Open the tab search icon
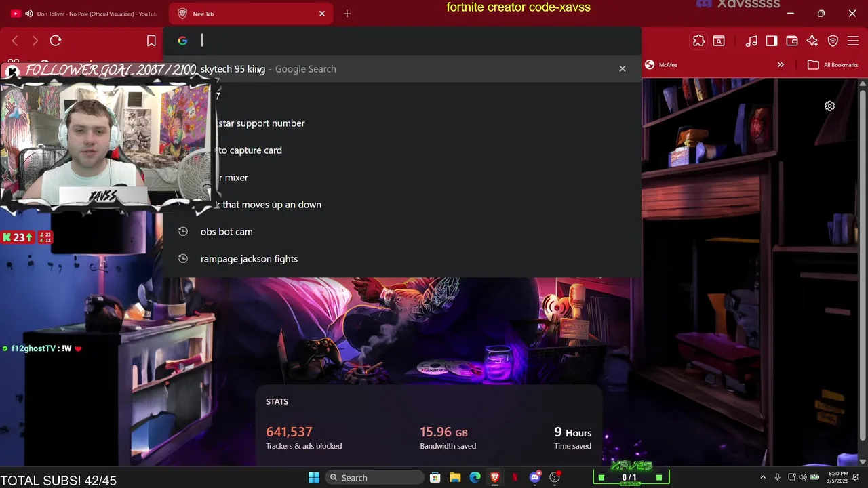The height and width of the screenshot is (488, 868). (x=719, y=41)
